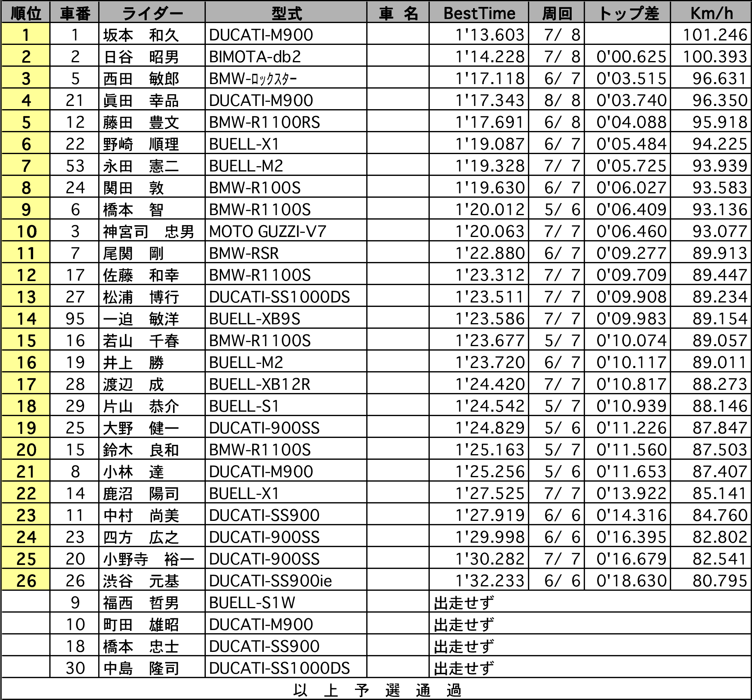Select rider name 四方 広之

(141, 537)
